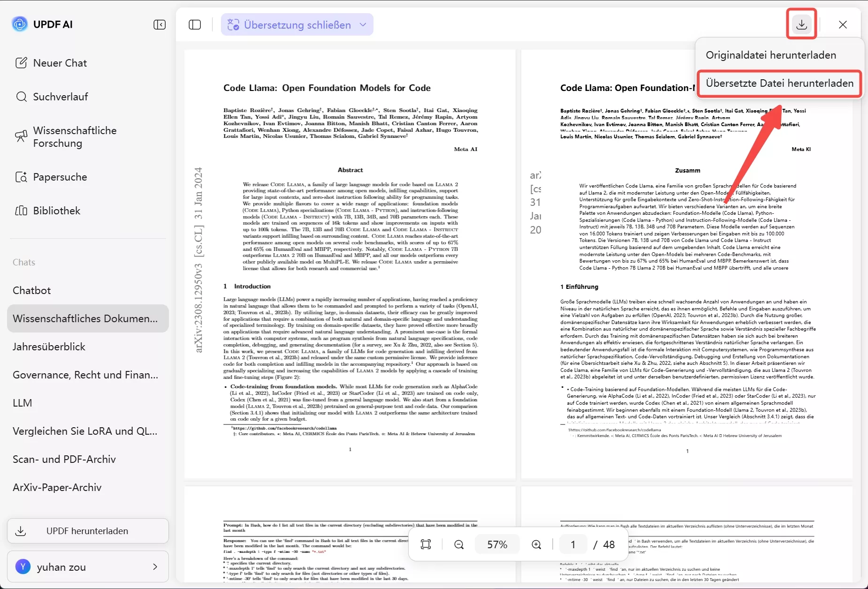This screenshot has height=589, width=868.
Task: Click the translation icon in Übersetzung schließen
Action: 233,25
